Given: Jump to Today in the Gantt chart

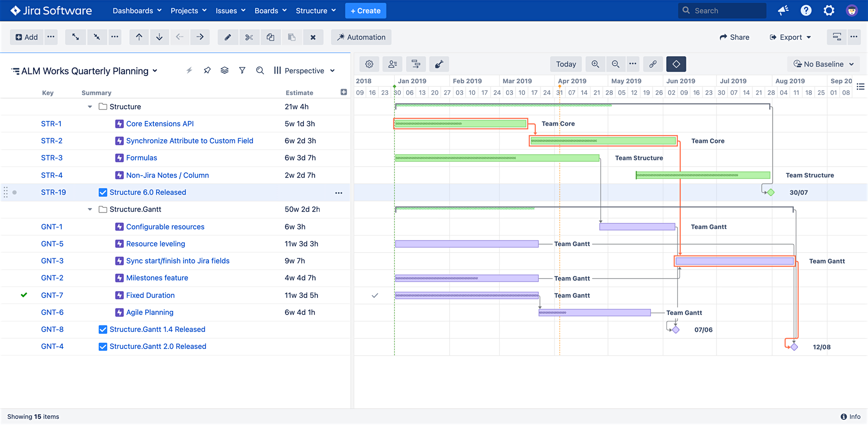Looking at the screenshot, I should 566,64.
